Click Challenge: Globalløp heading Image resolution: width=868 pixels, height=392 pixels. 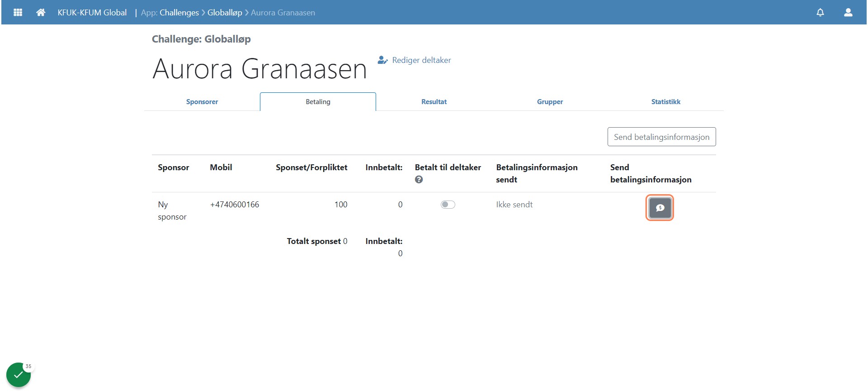pos(201,39)
